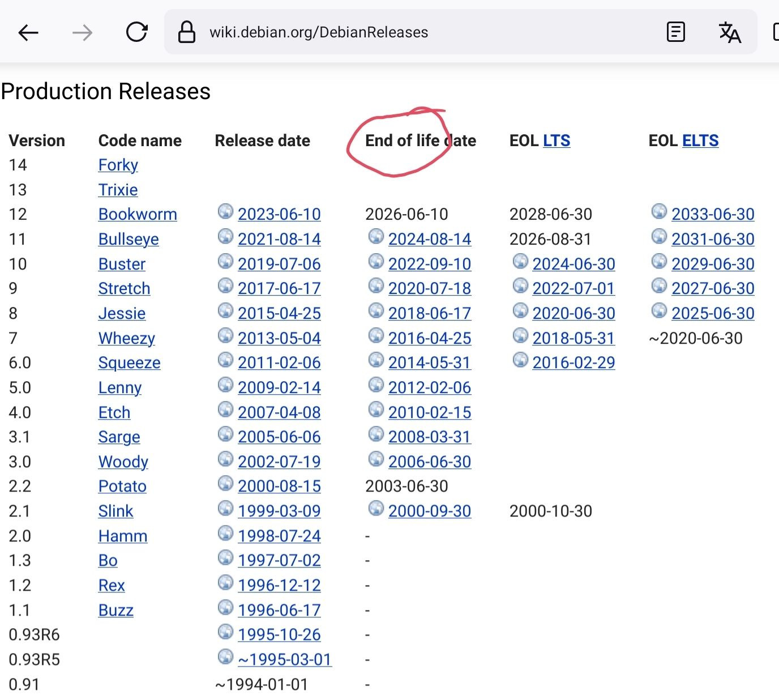Open the Wheezy code name link
Image resolution: width=779 pixels, height=700 pixels.
click(x=126, y=338)
